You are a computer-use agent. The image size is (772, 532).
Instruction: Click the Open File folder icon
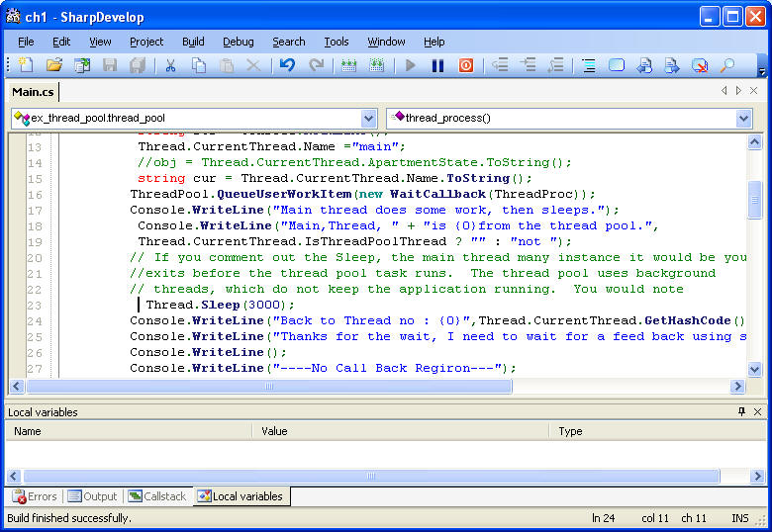[54, 65]
